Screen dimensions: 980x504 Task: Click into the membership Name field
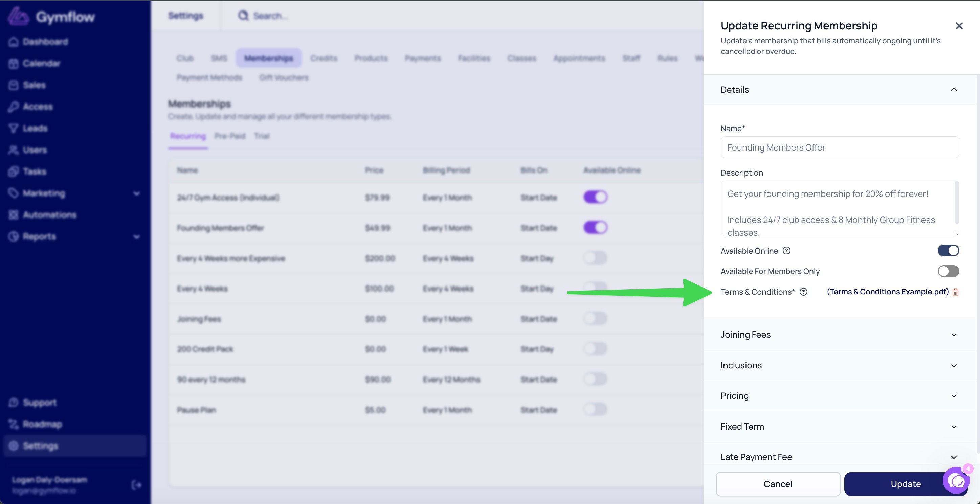[x=839, y=147]
